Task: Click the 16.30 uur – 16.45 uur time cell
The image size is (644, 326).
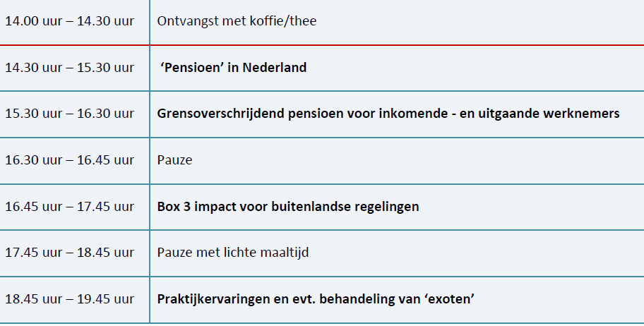Action: 69,160
